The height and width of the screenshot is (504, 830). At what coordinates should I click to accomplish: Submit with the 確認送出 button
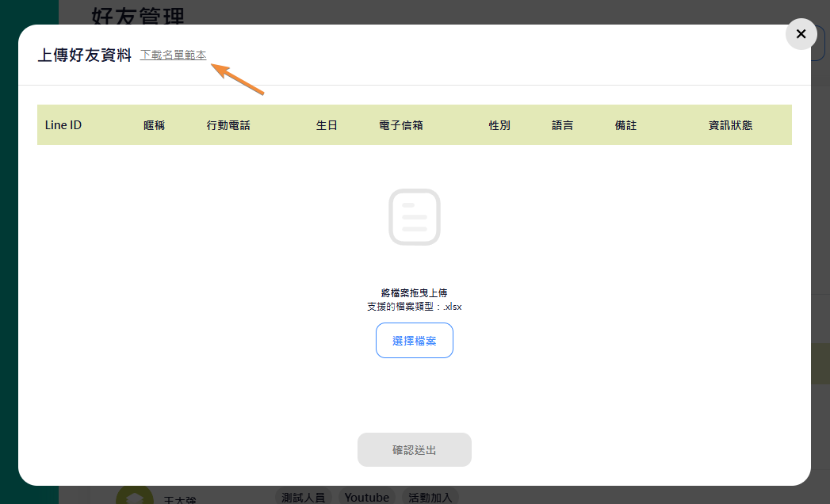(414, 450)
